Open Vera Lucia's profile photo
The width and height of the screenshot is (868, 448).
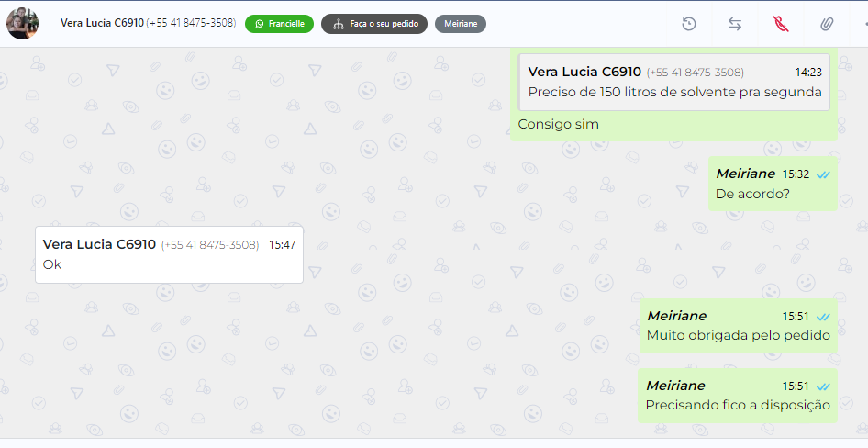tap(22, 23)
